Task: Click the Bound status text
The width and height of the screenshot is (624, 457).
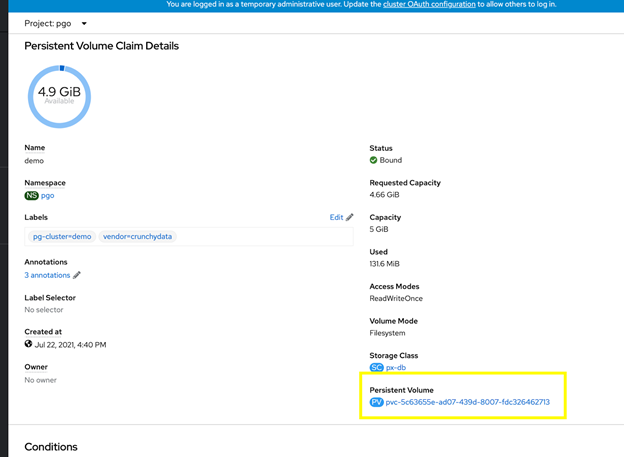Action: [391, 160]
